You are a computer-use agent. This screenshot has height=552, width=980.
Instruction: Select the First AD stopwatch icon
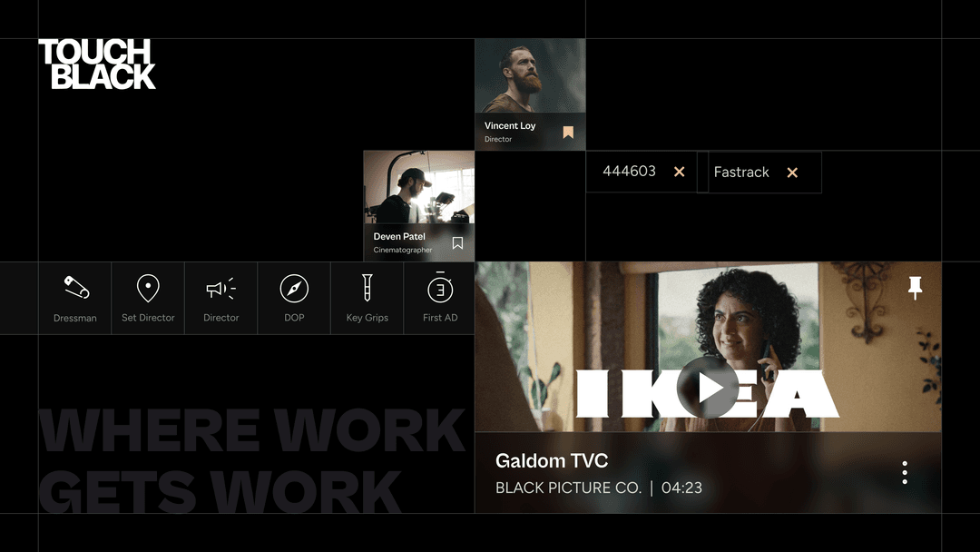pos(440,289)
